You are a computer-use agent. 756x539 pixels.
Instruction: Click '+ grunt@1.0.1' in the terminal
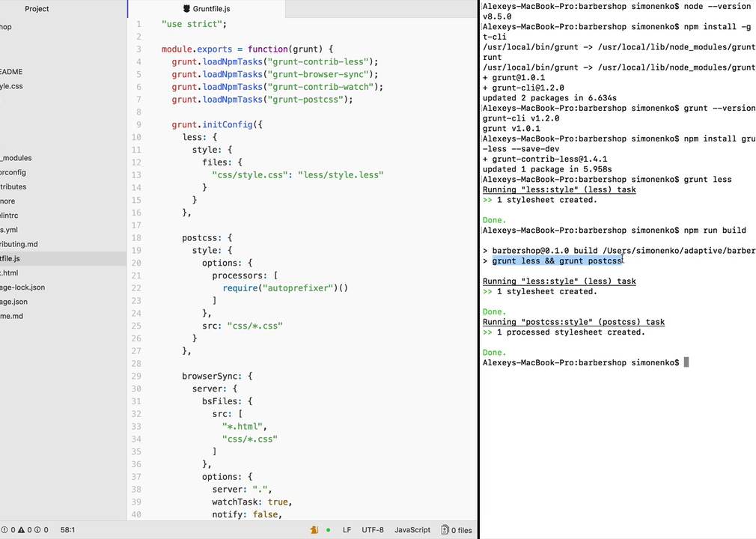514,78
